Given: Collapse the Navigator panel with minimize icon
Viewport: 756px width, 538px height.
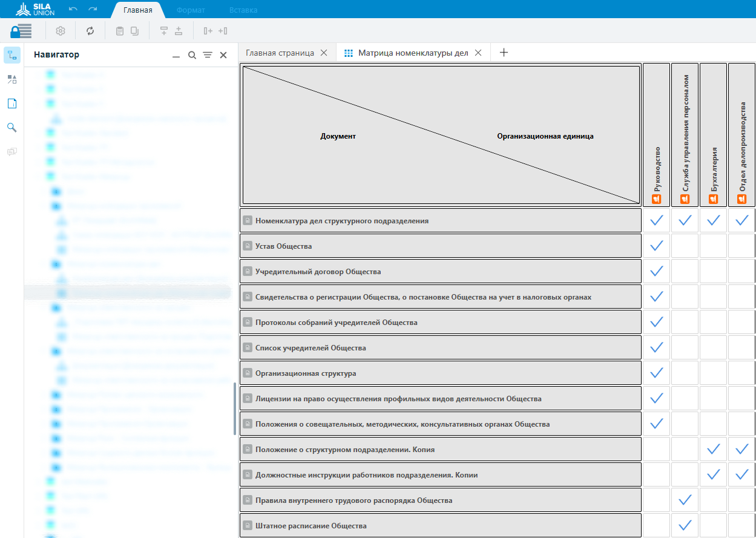Looking at the screenshot, I should 176,55.
